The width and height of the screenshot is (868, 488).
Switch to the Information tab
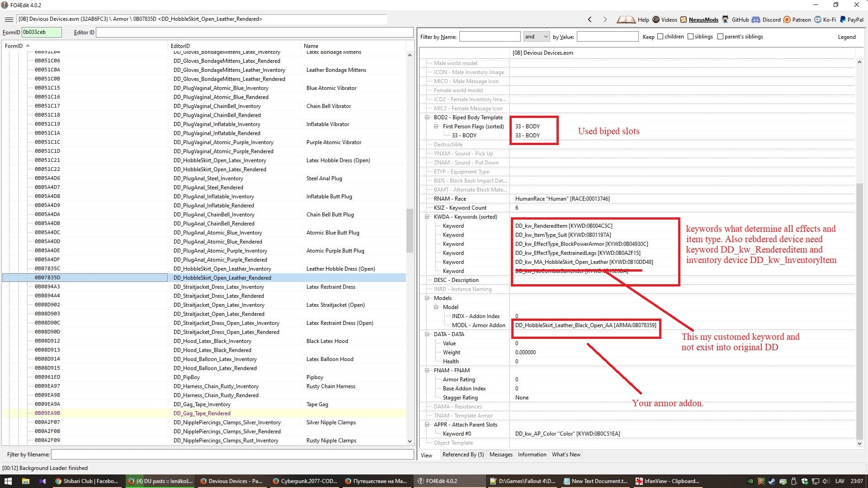tap(532, 455)
